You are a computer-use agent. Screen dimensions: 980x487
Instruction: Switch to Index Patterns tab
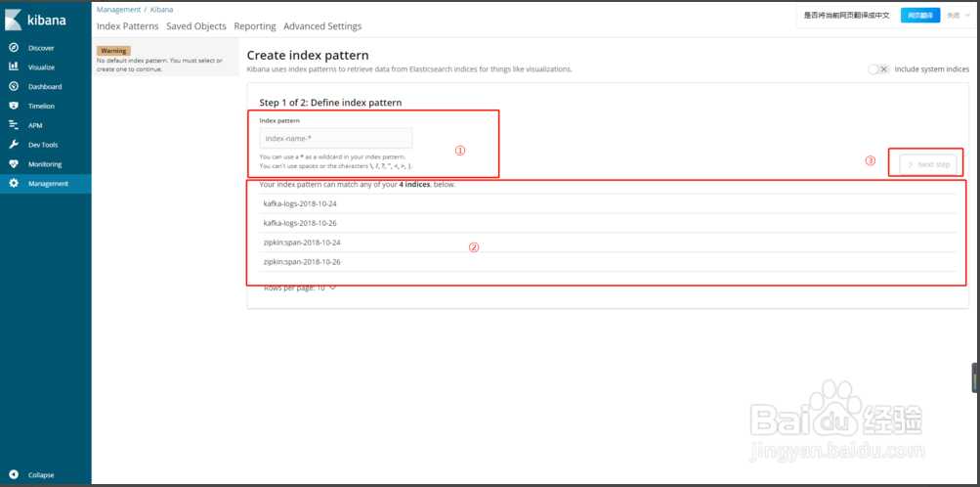point(127,26)
